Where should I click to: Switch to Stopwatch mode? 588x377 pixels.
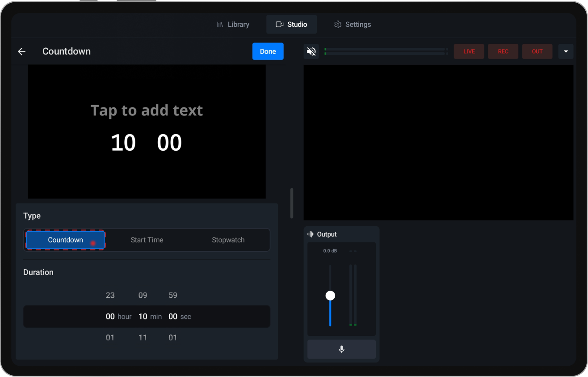[x=228, y=240]
